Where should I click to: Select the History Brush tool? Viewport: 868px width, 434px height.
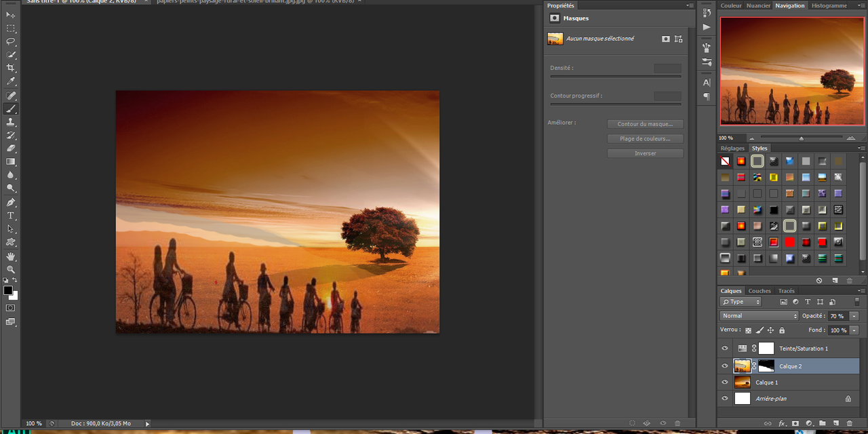pyautogui.click(x=11, y=136)
